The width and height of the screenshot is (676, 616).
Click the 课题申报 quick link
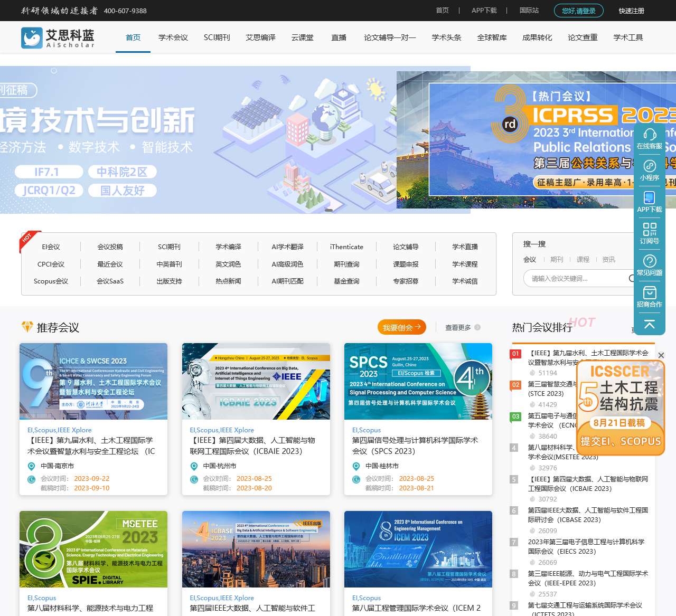pyautogui.click(x=406, y=264)
